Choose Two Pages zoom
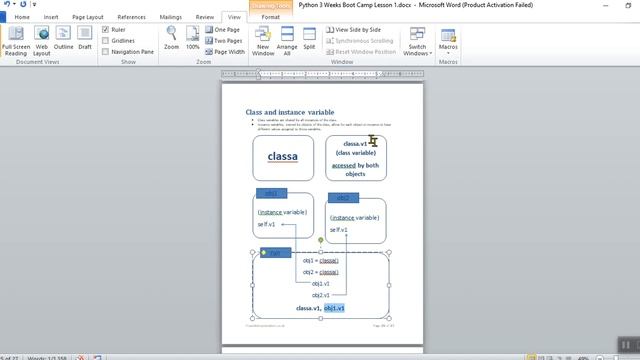 [224, 40]
